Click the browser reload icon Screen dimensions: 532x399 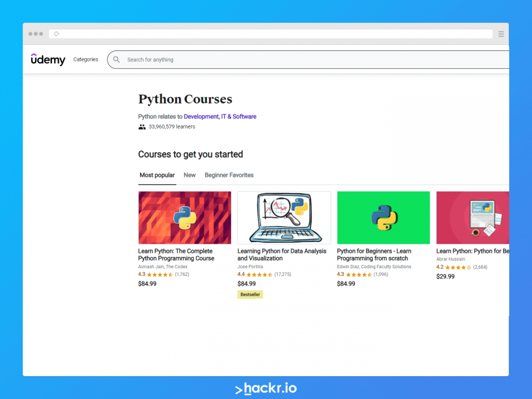pos(57,34)
